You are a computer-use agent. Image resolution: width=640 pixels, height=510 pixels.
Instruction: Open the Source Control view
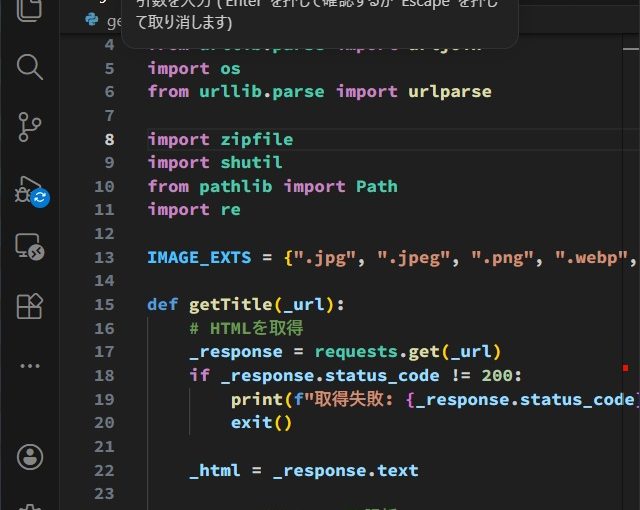[29, 127]
